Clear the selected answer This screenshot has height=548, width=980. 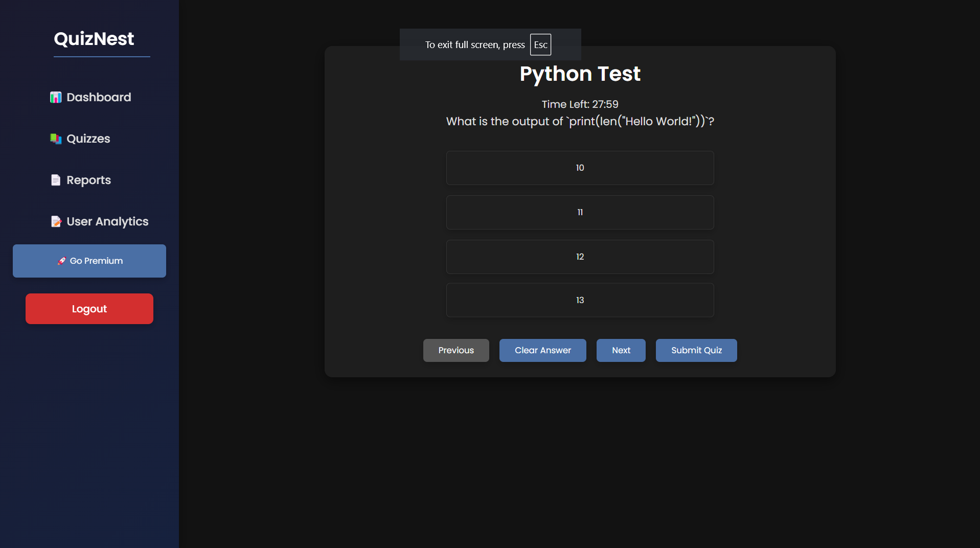coord(542,350)
